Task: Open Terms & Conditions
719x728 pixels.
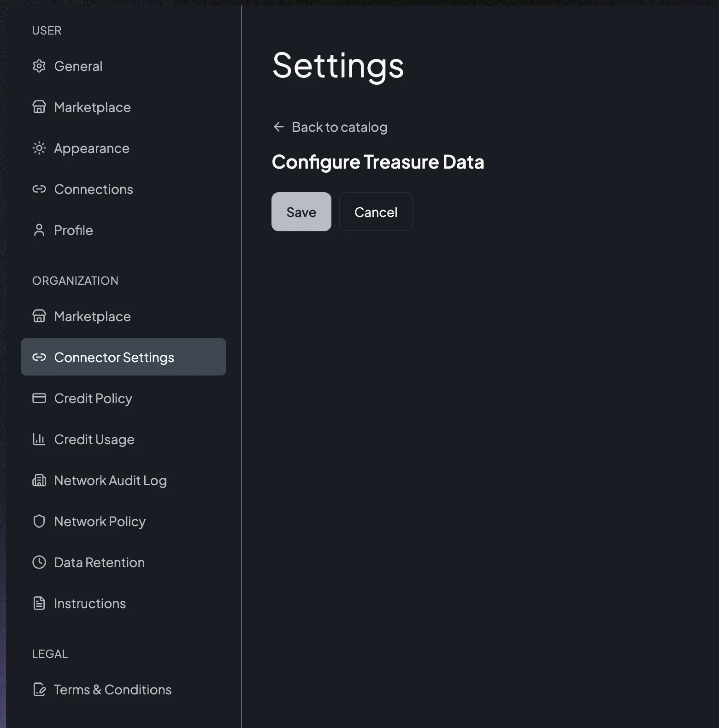Action: [x=124, y=690]
